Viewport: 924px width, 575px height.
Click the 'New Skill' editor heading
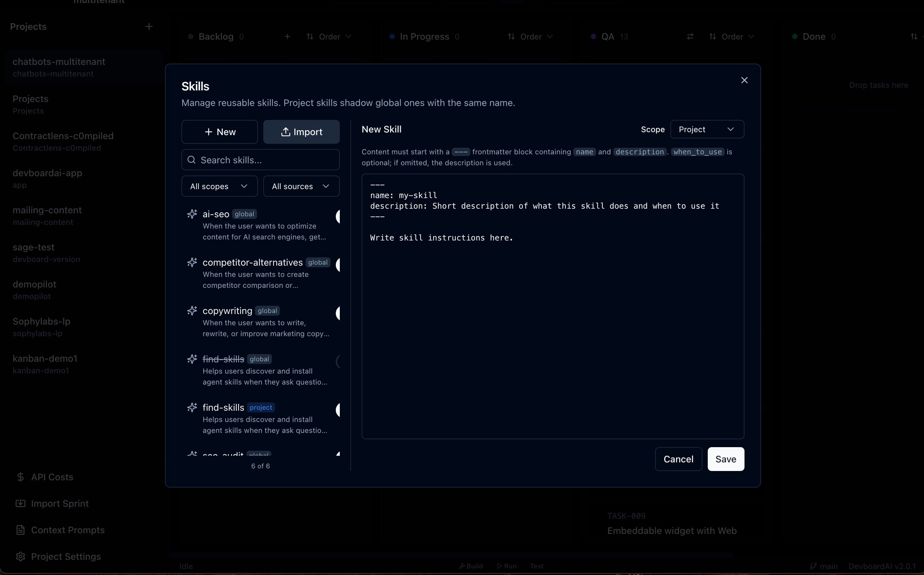[382, 129]
